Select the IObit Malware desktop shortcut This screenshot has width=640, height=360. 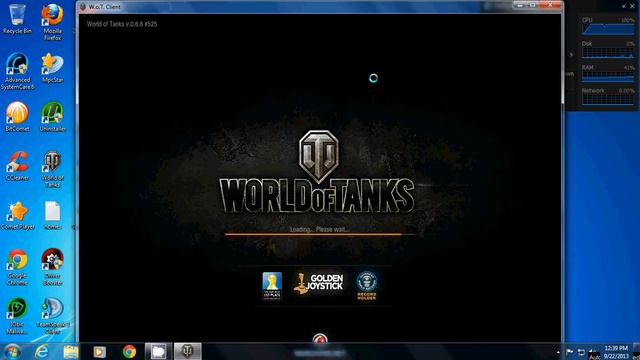tap(17, 316)
